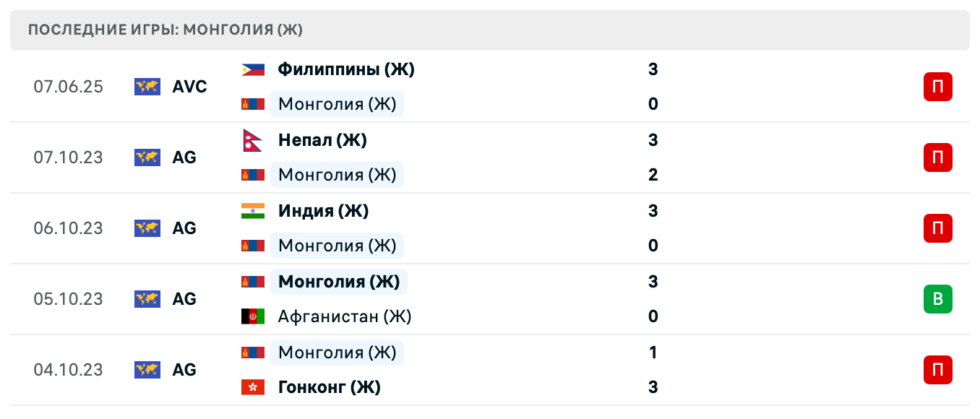Image resolution: width=980 pixels, height=419 pixels.
Task: Click the Nepal flag icon
Action: tap(252, 140)
